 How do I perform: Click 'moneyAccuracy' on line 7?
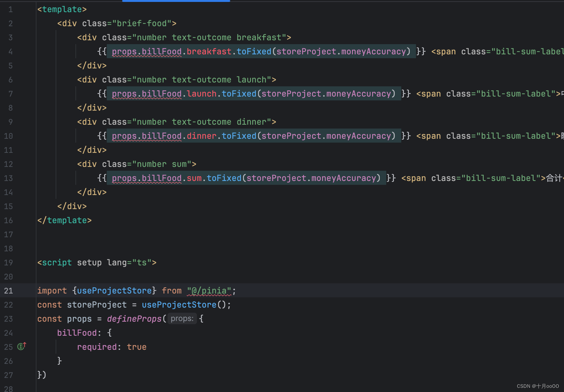click(359, 94)
